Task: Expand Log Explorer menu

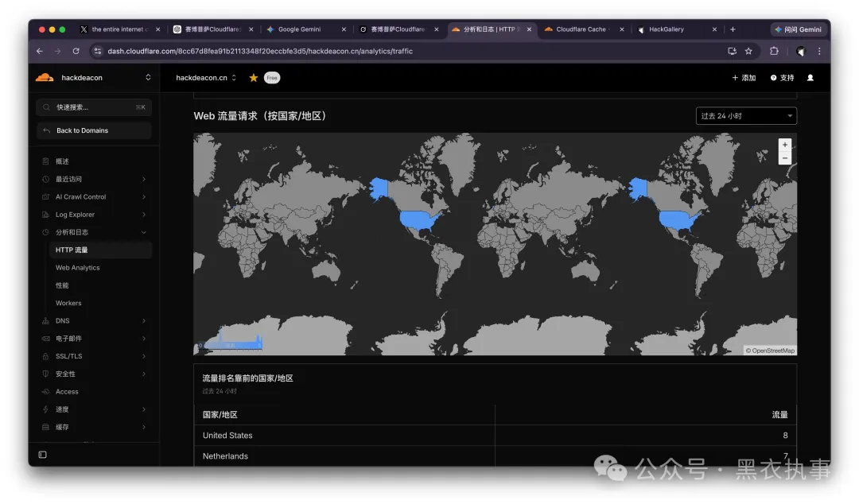Action: pyautogui.click(x=94, y=214)
